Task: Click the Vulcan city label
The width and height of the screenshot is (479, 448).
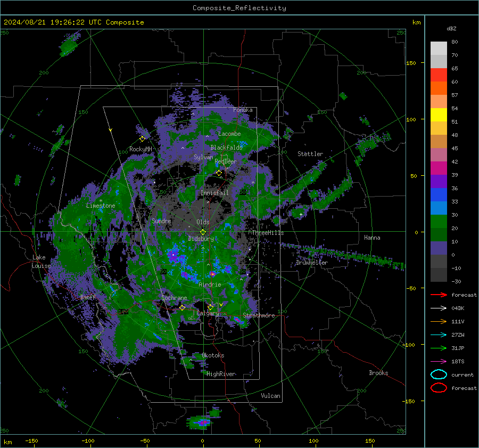Action: tap(270, 396)
